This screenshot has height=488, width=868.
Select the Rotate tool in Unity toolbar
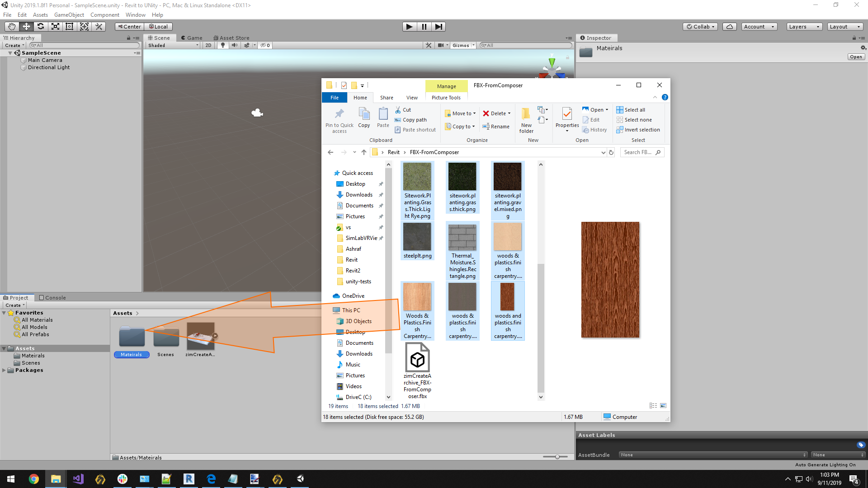(x=41, y=27)
